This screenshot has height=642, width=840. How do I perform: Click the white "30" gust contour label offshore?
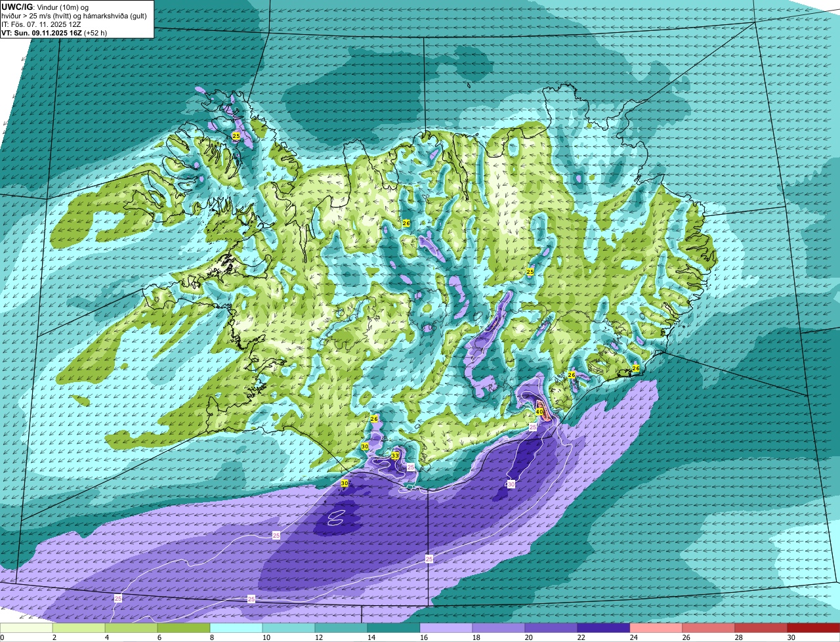coord(511,484)
